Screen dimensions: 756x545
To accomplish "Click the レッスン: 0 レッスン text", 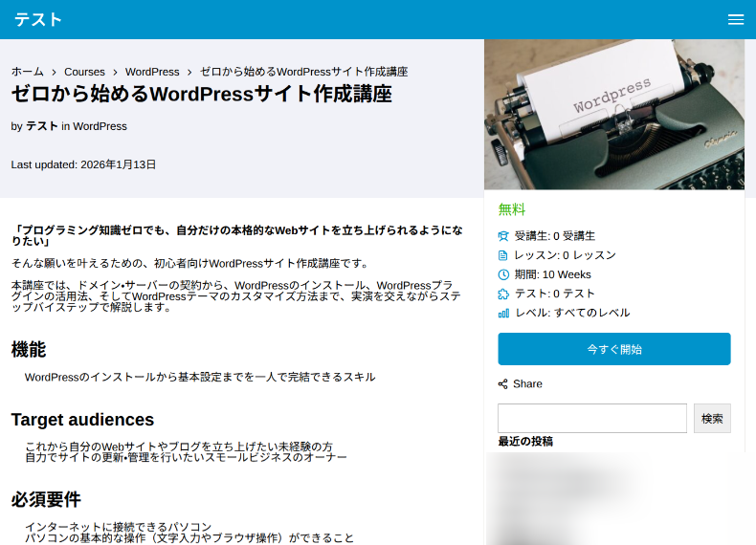I will point(565,255).
